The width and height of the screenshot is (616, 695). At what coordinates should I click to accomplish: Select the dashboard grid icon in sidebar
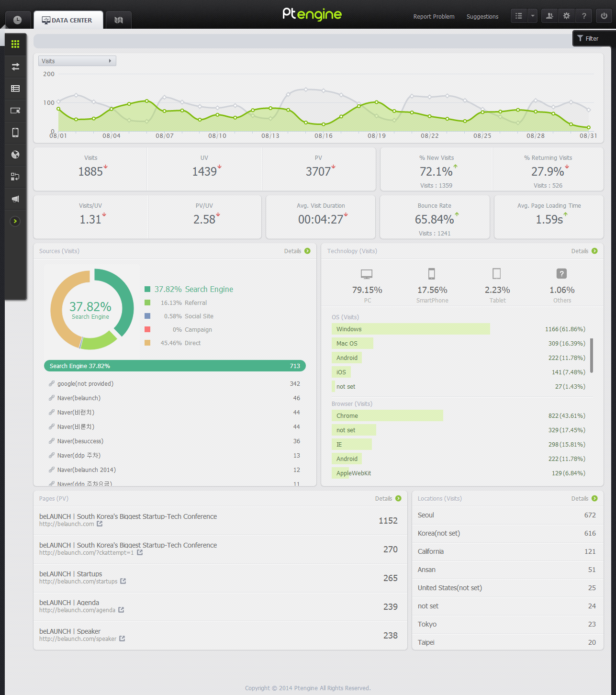(15, 45)
